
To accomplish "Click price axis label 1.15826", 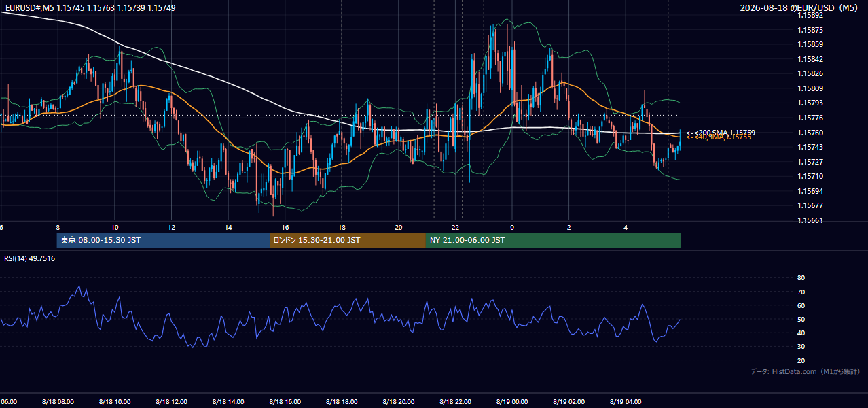I will point(811,73).
